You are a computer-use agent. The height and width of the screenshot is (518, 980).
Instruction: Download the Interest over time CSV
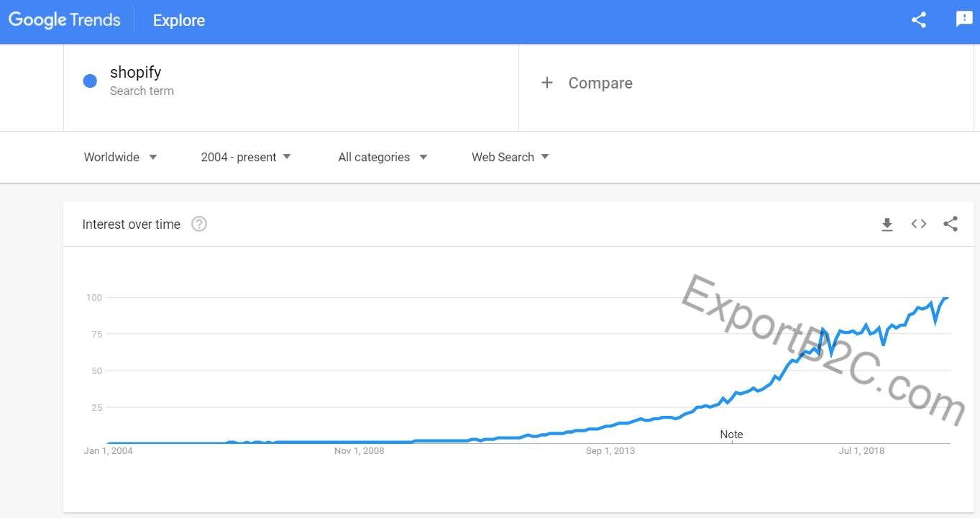[x=887, y=224]
